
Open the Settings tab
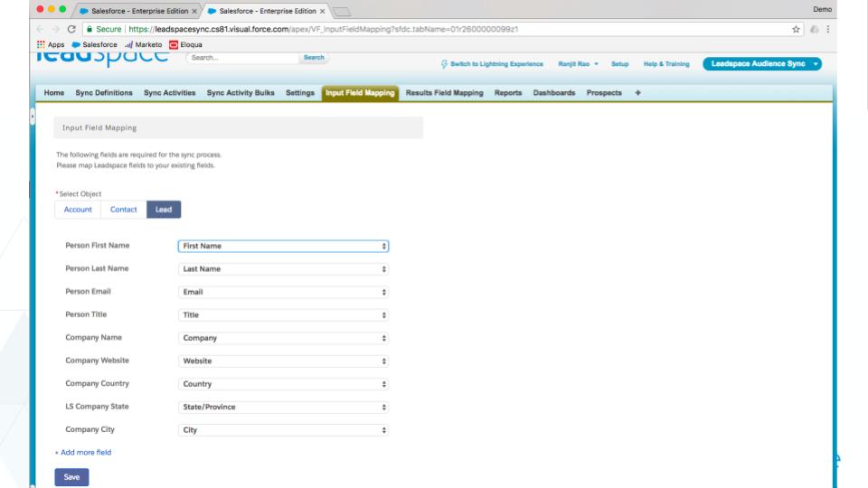(x=300, y=93)
